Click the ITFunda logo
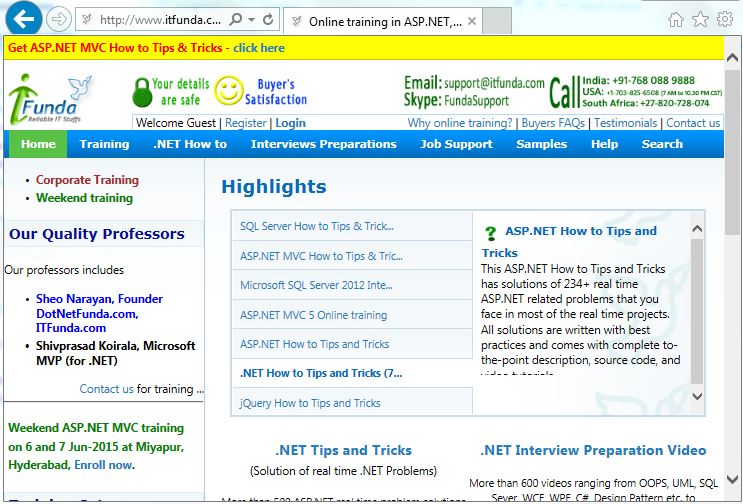The height and width of the screenshot is (504, 743). coord(50,100)
